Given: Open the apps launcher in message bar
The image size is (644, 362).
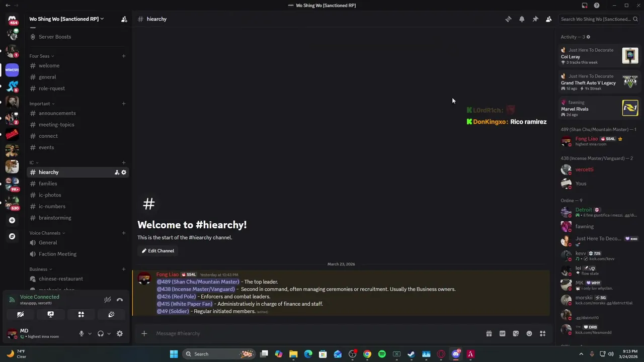Looking at the screenshot, I should pos(542,333).
